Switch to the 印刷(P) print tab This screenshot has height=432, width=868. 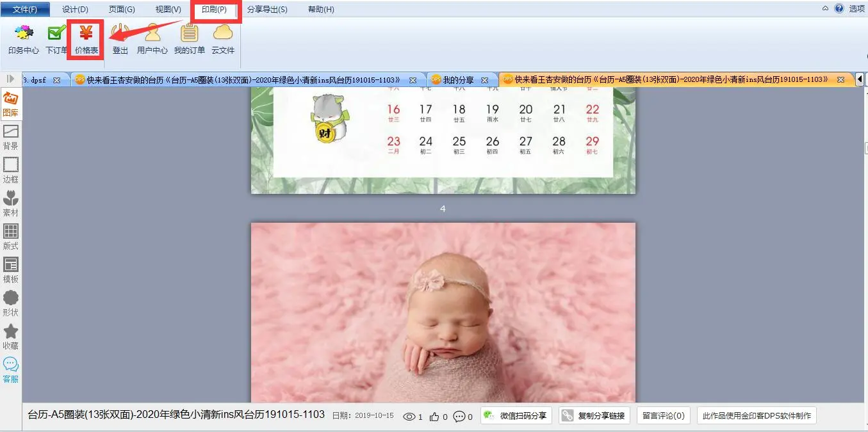(x=214, y=10)
